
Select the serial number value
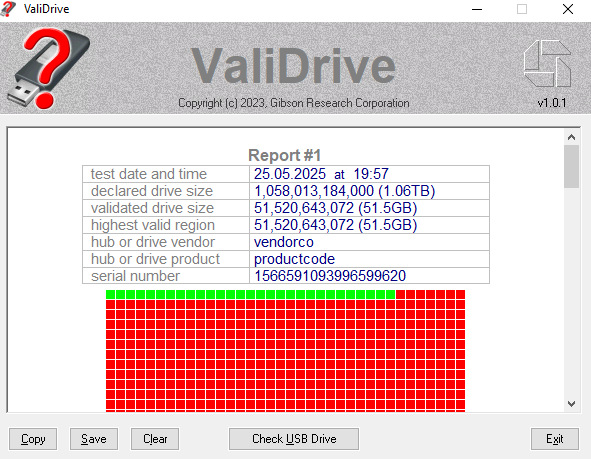(330, 276)
